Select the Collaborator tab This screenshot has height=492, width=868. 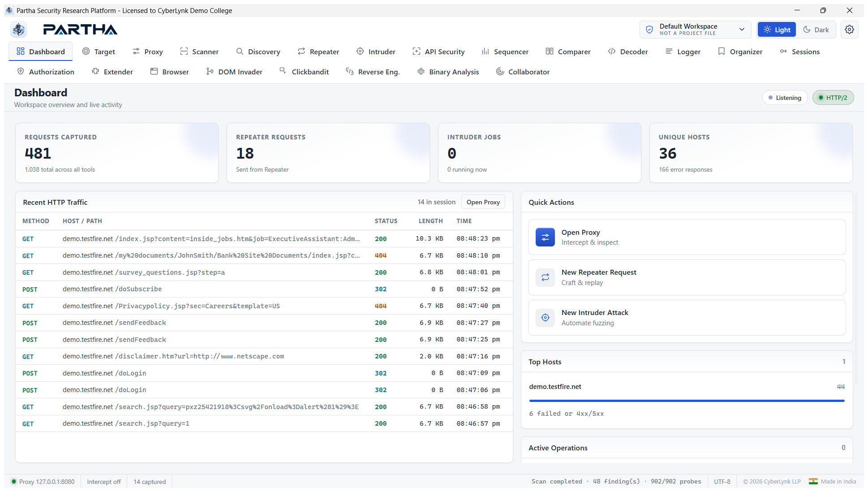click(x=523, y=72)
